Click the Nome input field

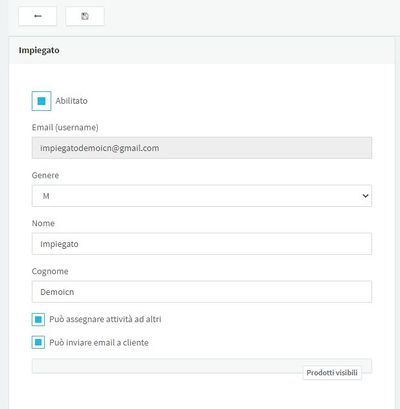tap(202, 244)
